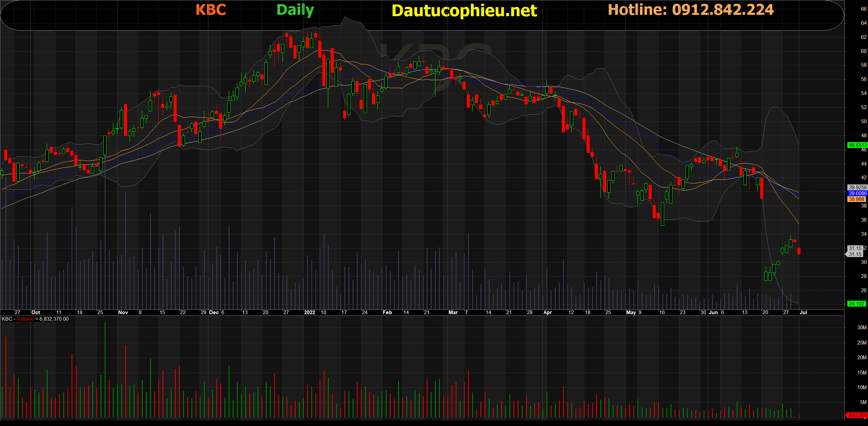Click the KBC ticker symbol title

tap(211, 10)
